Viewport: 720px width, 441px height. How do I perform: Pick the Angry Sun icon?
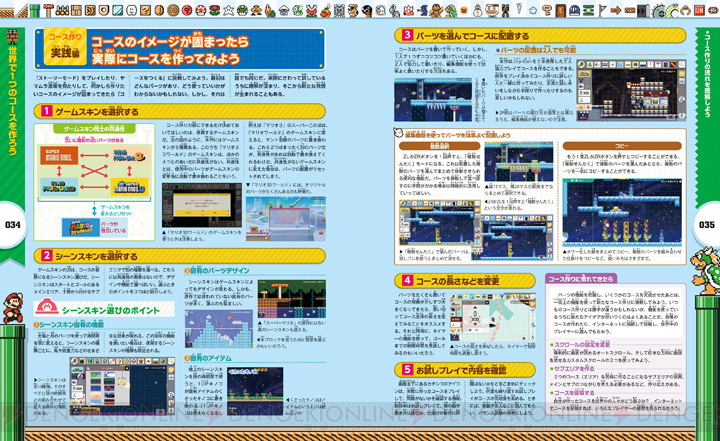click(464, 10)
